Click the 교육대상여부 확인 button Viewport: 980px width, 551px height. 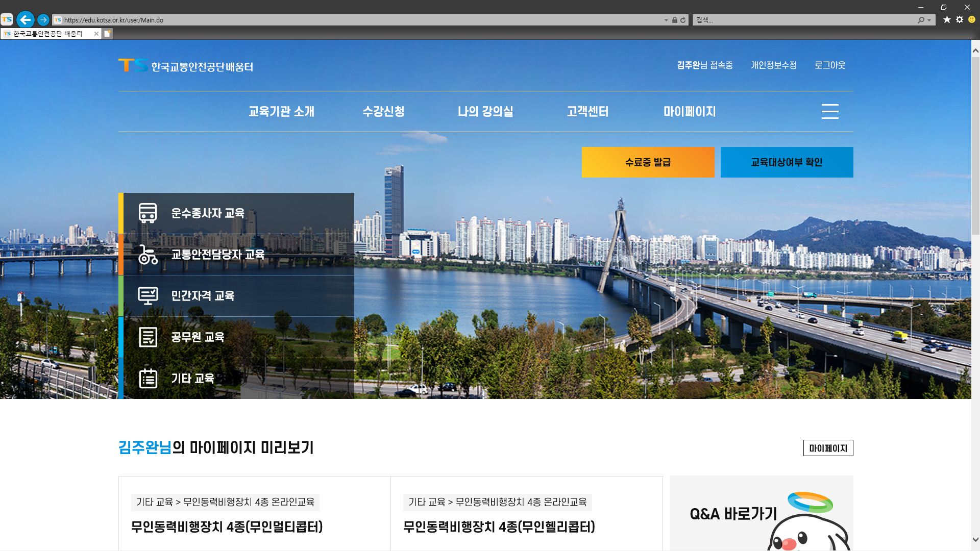click(787, 162)
